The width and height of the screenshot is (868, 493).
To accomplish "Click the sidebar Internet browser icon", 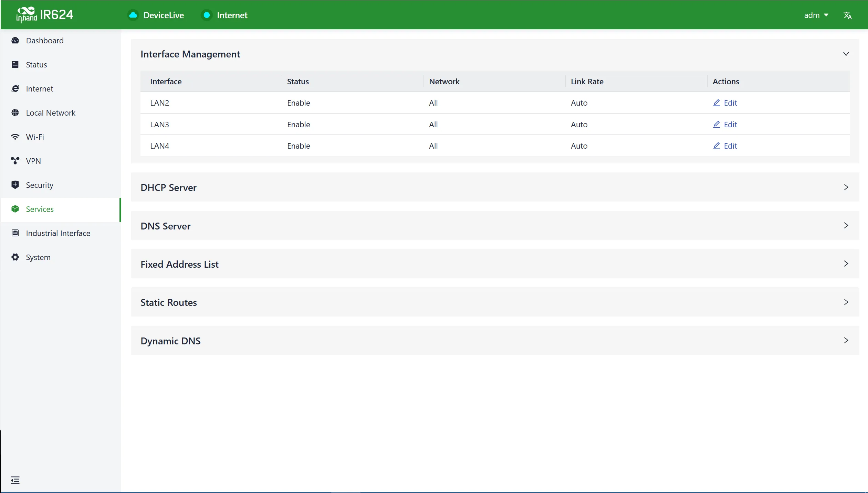I will pos(15,89).
